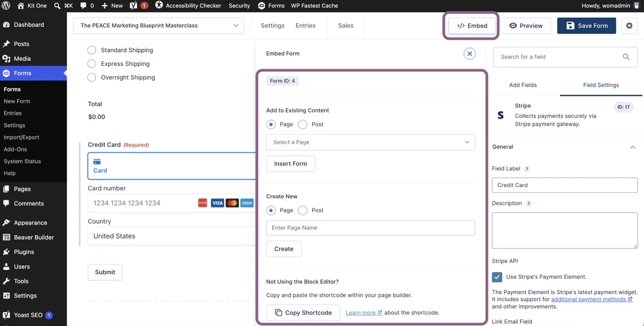Screen dimensions: 644x326
Task: Collapse the General settings section
Action: (632, 147)
